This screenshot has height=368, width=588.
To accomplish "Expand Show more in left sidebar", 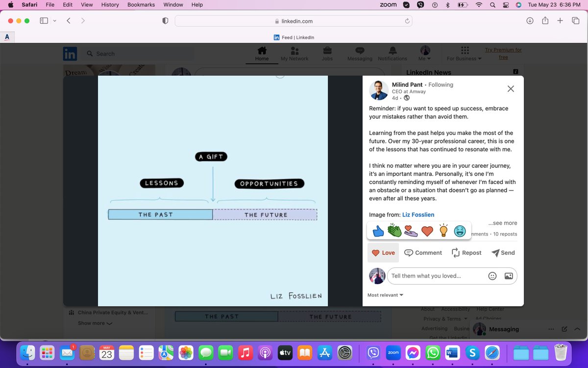I will coord(95,323).
